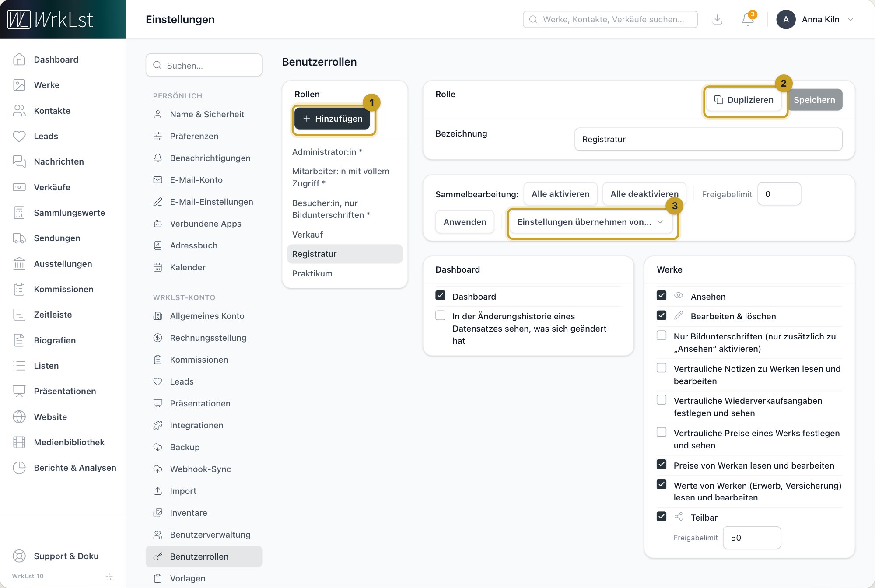The height and width of the screenshot is (588, 875).
Task: Open Zeitleiste timeline icon
Action: pyautogui.click(x=19, y=315)
